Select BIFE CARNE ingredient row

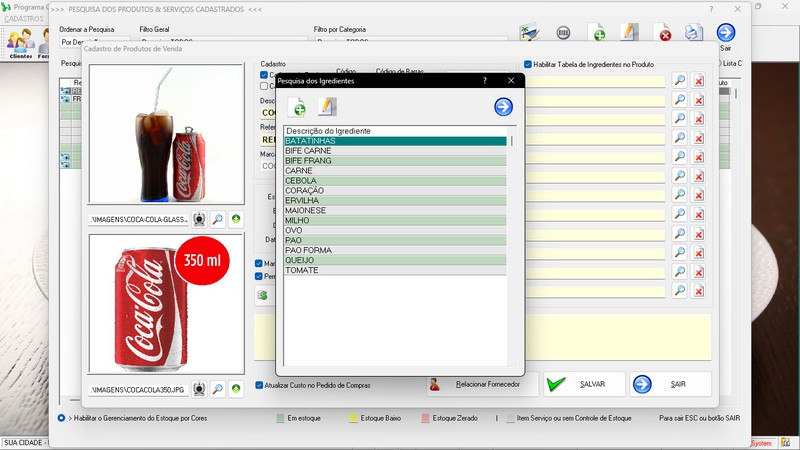click(395, 151)
